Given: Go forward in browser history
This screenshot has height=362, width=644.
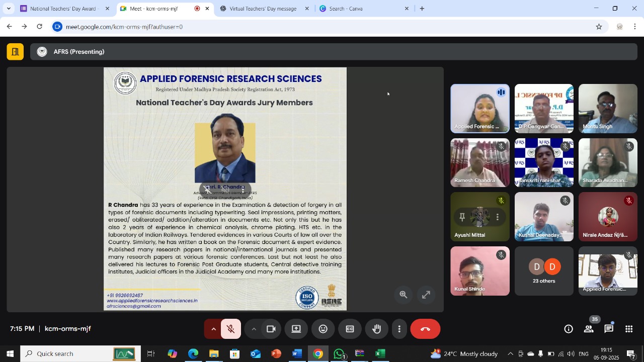Looking at the screenshot, I should tap(24, 27).
